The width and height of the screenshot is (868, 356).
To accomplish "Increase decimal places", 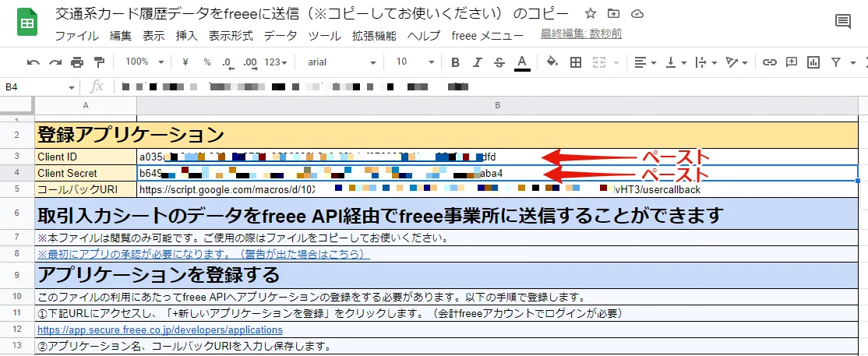I will coord(251,63).
